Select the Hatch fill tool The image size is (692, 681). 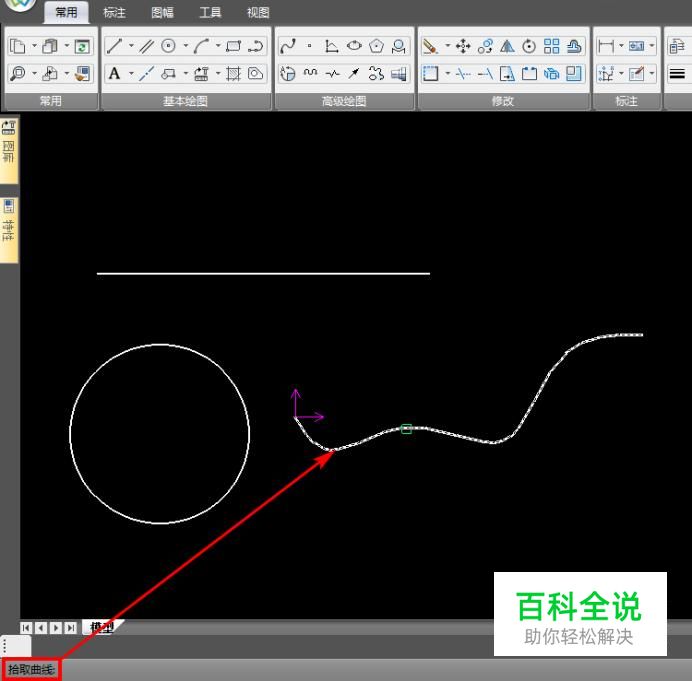coord(233,73)
